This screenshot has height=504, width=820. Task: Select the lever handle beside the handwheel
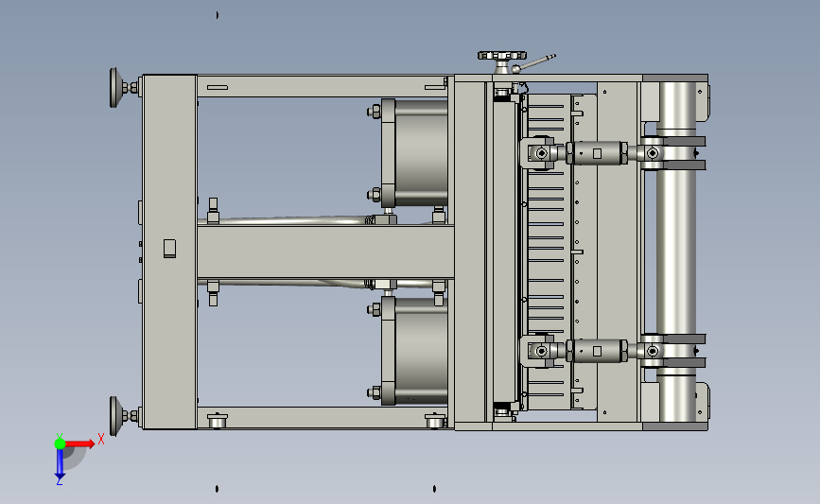pos(533,63)
